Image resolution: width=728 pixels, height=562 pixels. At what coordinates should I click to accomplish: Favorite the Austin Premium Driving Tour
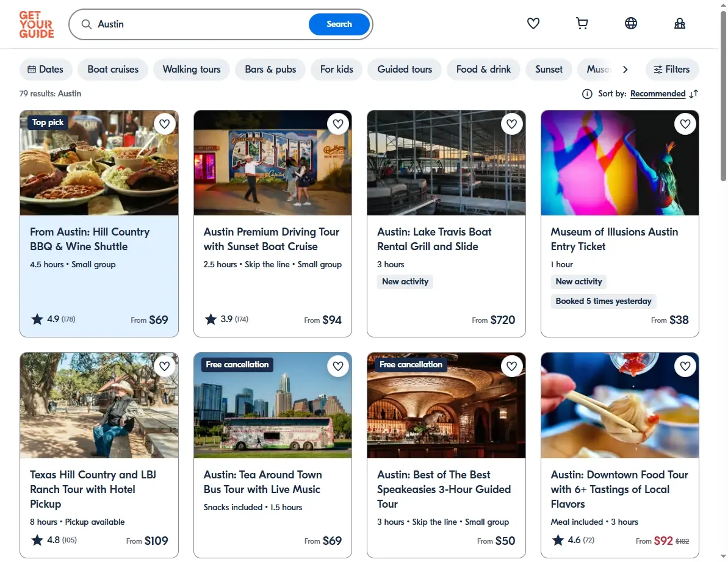click(338, 124)
